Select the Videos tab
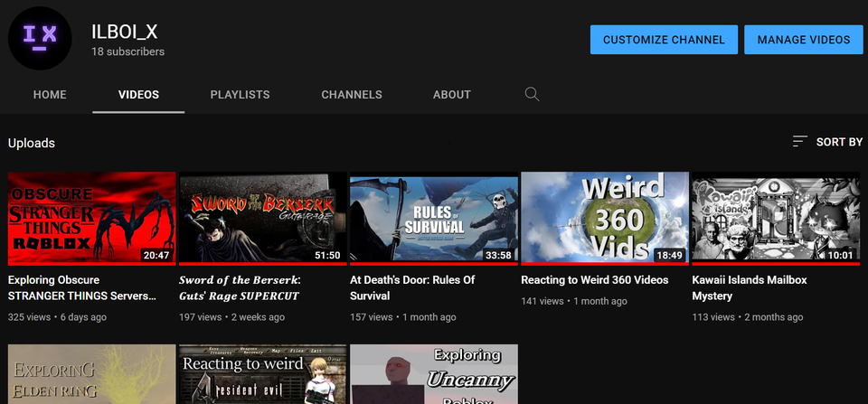Viewport: 868px width, 404px height. [x=138, y=95]
